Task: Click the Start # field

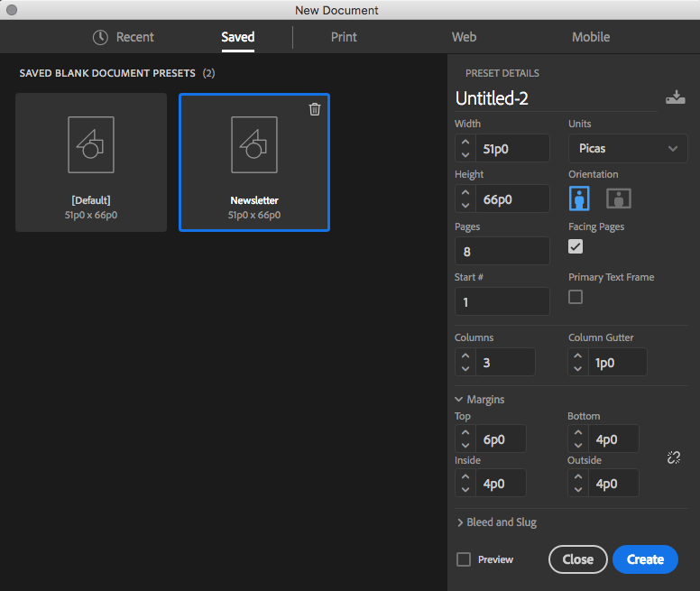Action: (502, 301)
